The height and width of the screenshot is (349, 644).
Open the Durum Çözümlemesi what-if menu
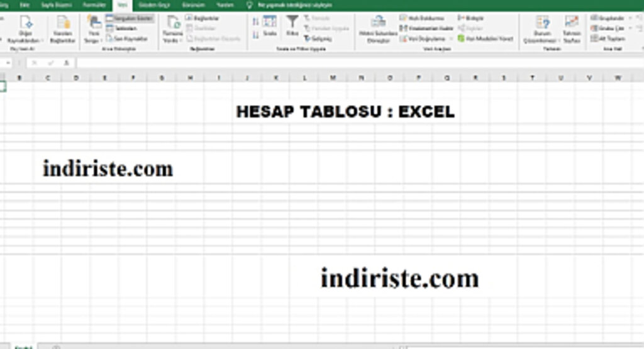pyautogui.click(x=543, y=30)
